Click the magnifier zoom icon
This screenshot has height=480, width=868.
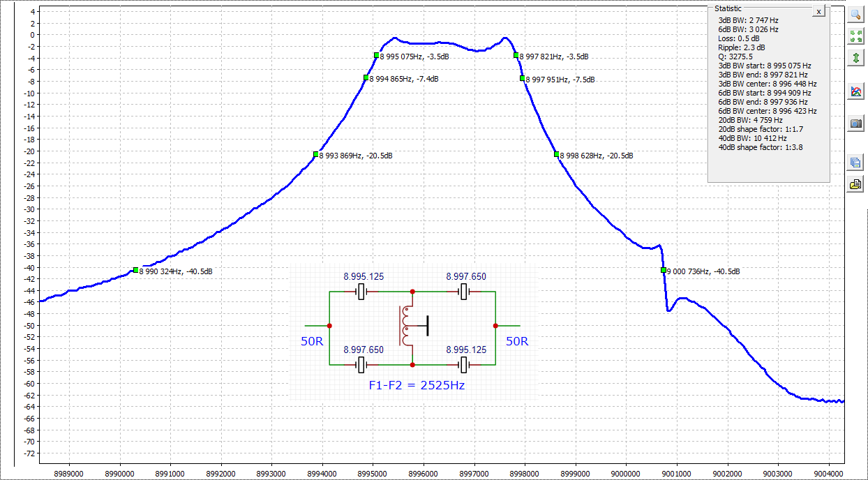click(x=855, y=14)
